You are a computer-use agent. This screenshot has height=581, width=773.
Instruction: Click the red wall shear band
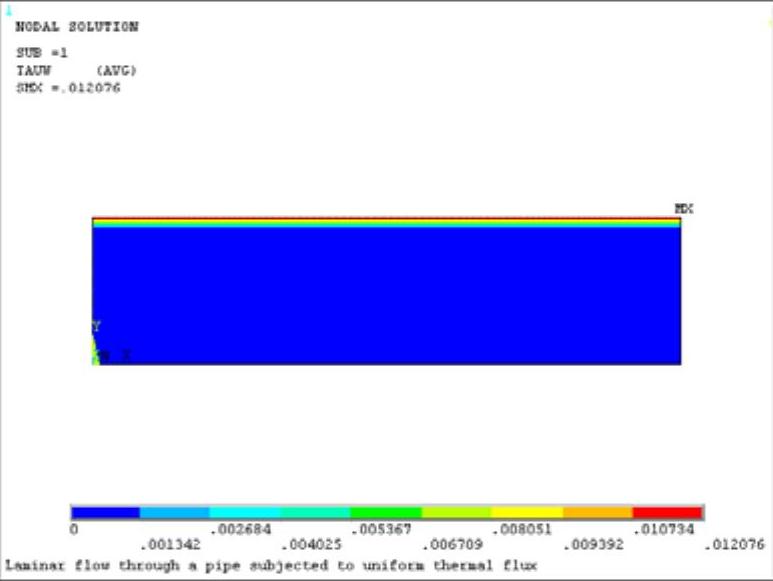pos(386,218)
